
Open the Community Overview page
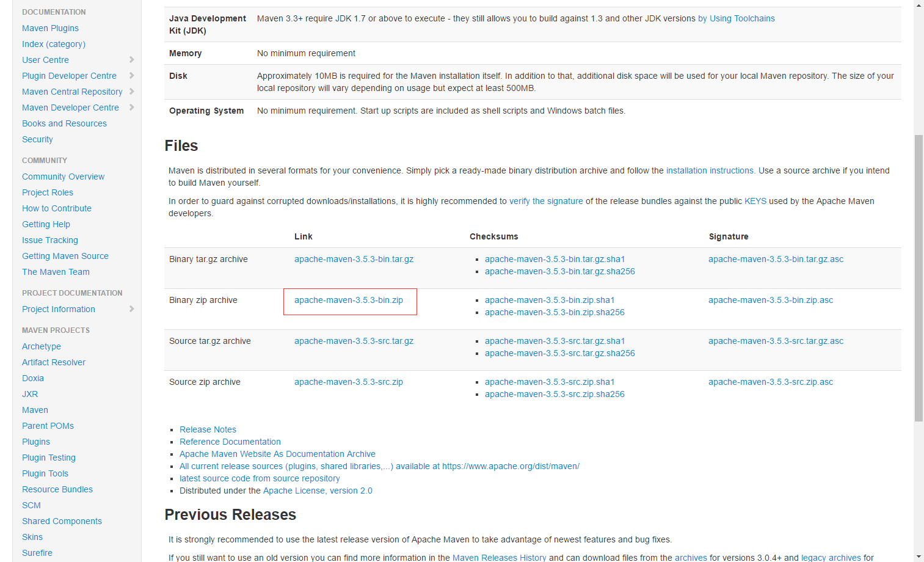pos(63,177)
